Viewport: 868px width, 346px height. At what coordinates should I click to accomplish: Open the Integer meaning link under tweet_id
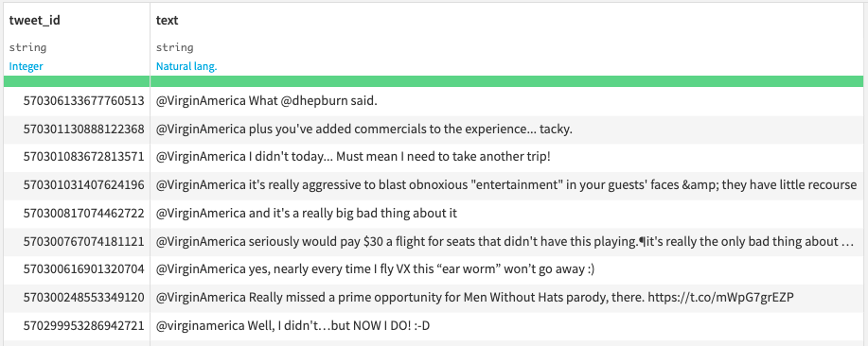tap(26, 66)
